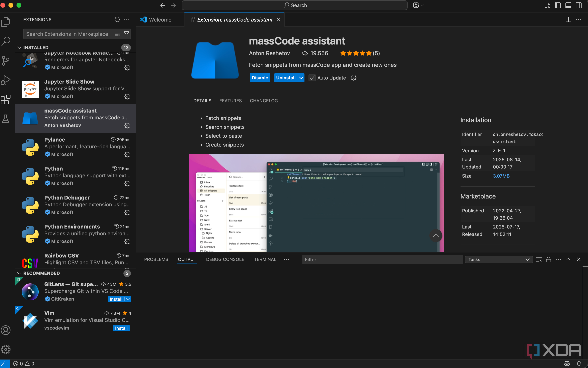The image size is (588, 368).
Task: Toggle the Auto Update checkbox
Action: point(312,78)
